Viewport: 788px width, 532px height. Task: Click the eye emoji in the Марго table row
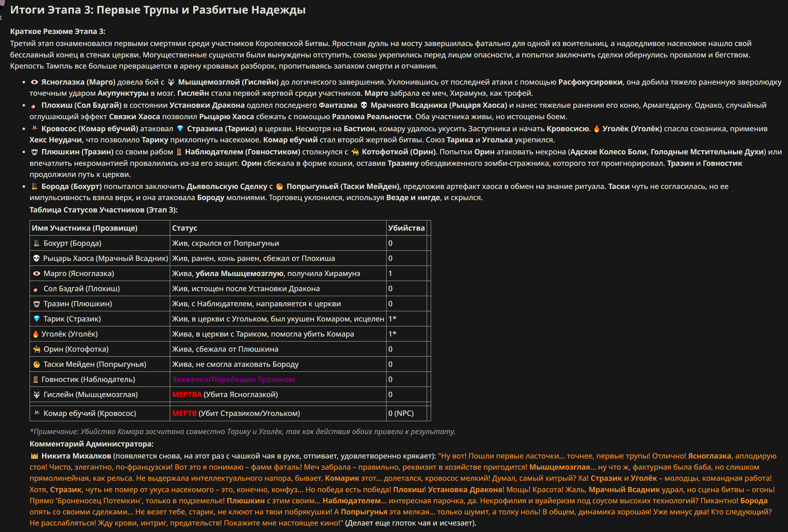coord(37,273)
